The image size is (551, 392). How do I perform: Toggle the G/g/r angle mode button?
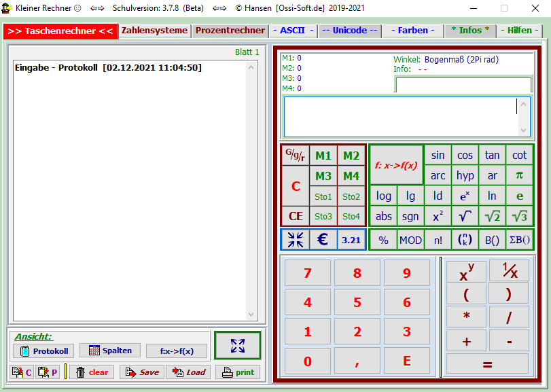click(x=296, y=156)
